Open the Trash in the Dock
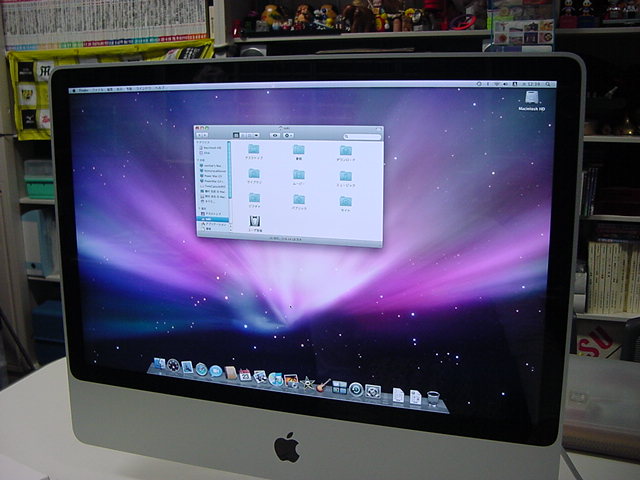 point(433,399)
